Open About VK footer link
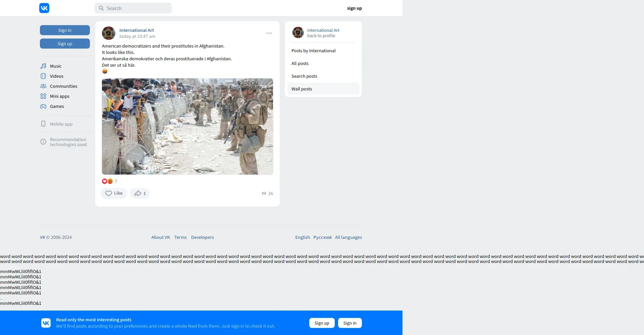The height and width of the screenshot is (335, 644). [x=161, y=237]
